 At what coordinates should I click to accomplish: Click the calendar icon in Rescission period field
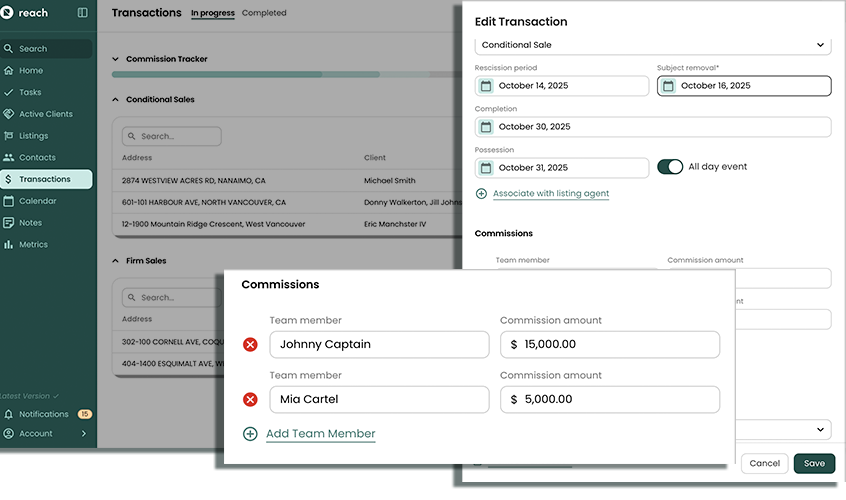click(486, 86)
